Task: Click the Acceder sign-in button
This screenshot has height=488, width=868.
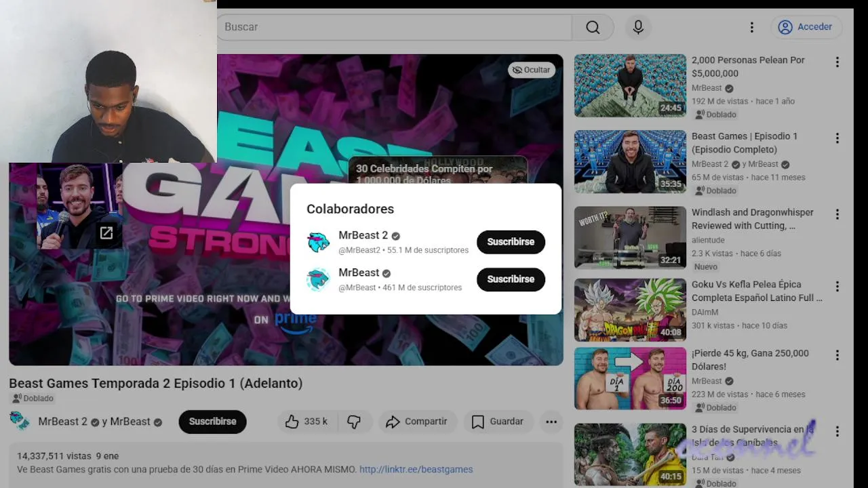Action: point(806,27)
